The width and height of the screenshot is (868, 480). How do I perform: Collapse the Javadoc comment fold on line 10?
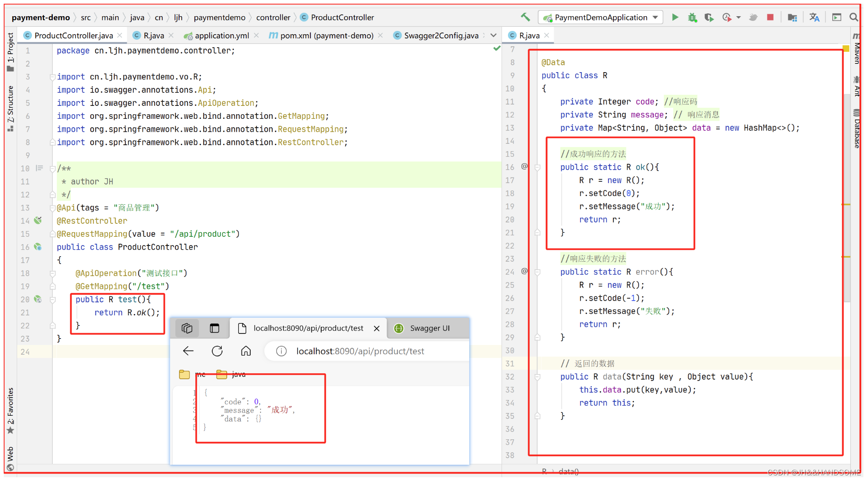coord(53,169)
